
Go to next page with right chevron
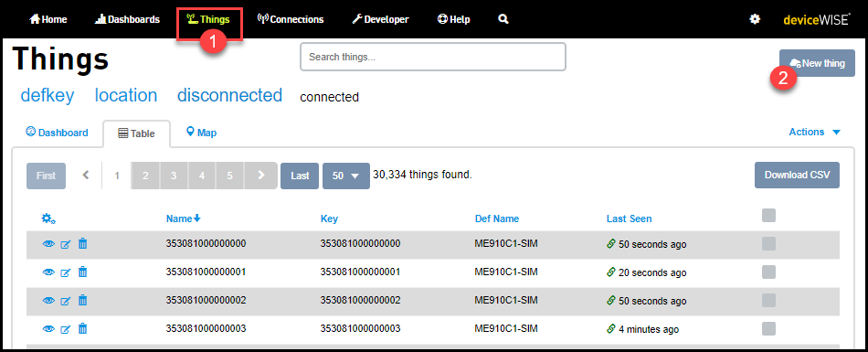click(x=260, y=176)
